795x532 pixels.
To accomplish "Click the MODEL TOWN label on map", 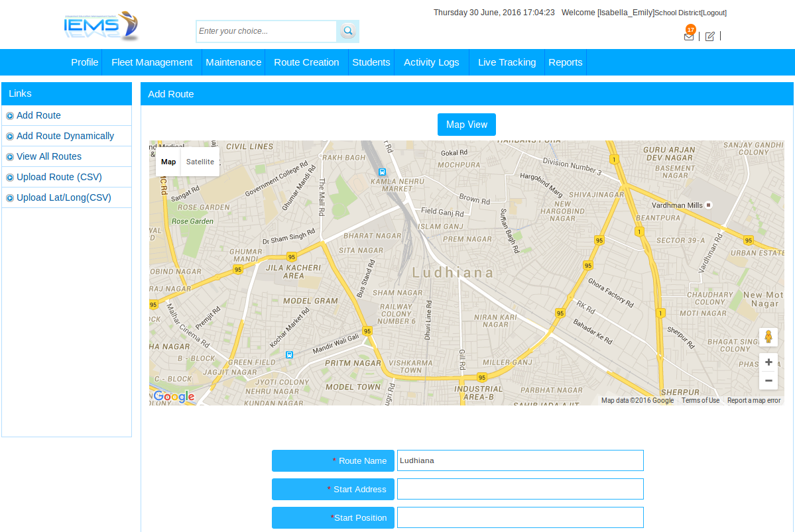I will coord(353,387).
